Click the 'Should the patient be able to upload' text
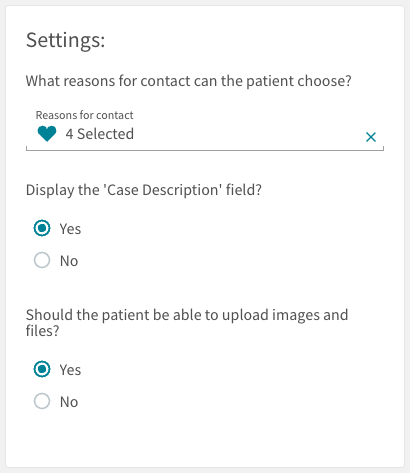The image size is (410, 473). (187, 322)
